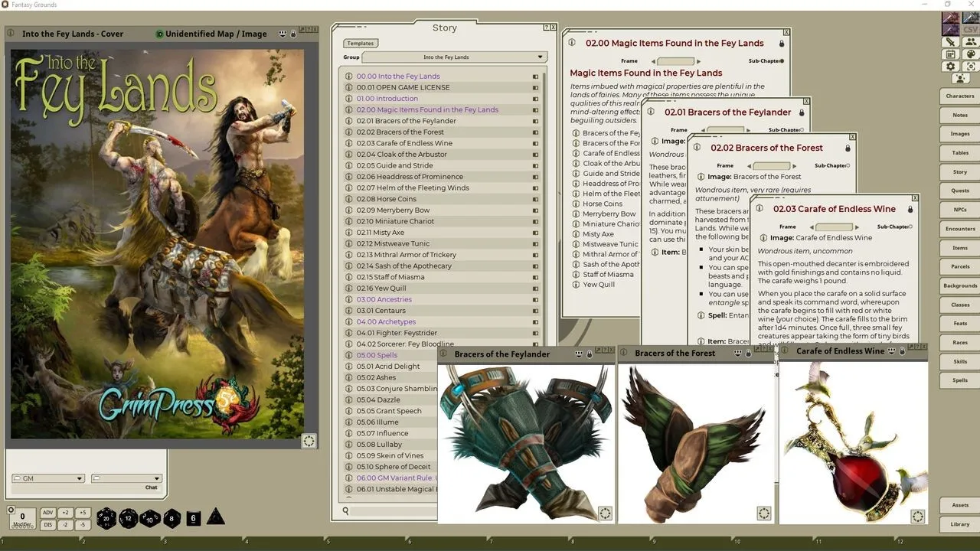980x551 pixels.
Task: Toggle lock on Carafe of Endless Wine image
Action: (902, 351)
